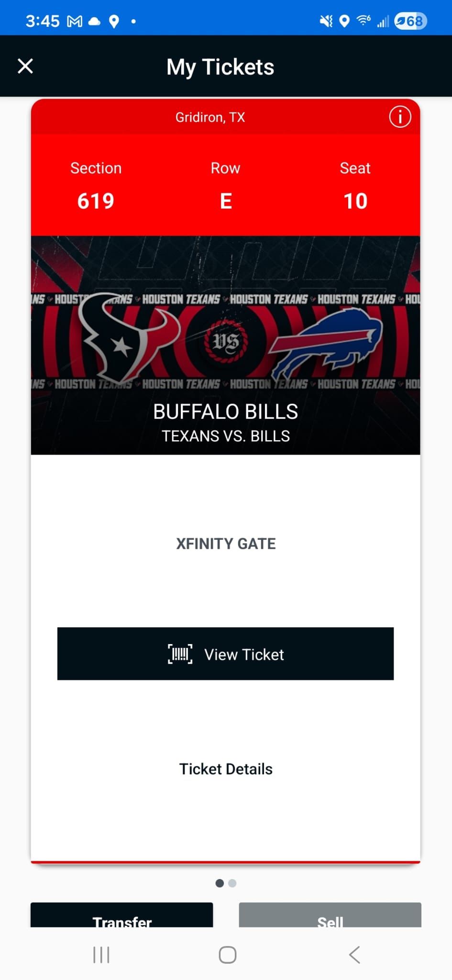The height and width of the screenshot is (980, 452).
Task: Tap the VS emblem between teams
Action: click(226, 342)
